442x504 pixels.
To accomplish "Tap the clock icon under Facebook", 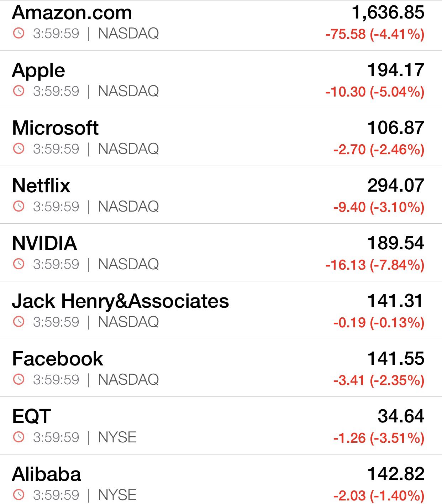I will (x=19, y=379).
